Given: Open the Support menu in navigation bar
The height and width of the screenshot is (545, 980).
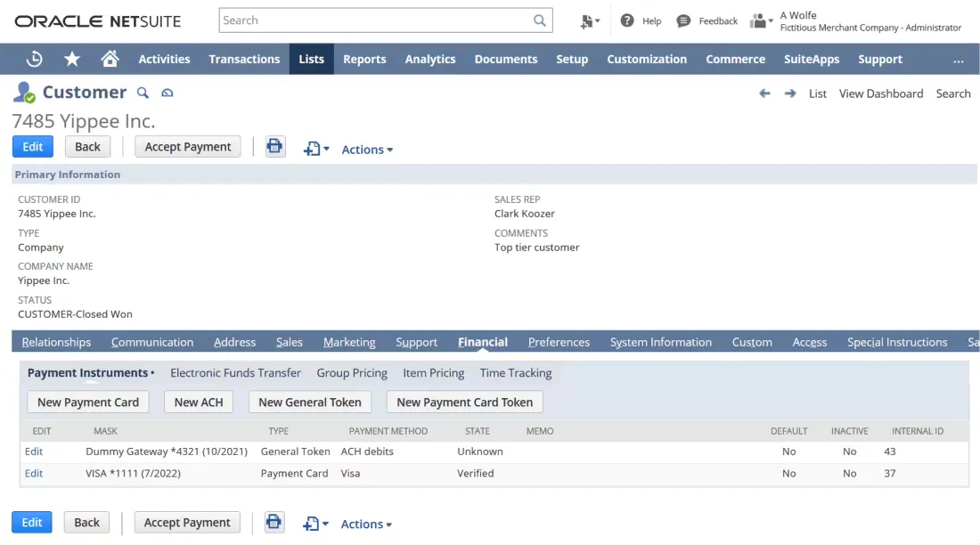Looking at the screenshot, I should point(880,60).
